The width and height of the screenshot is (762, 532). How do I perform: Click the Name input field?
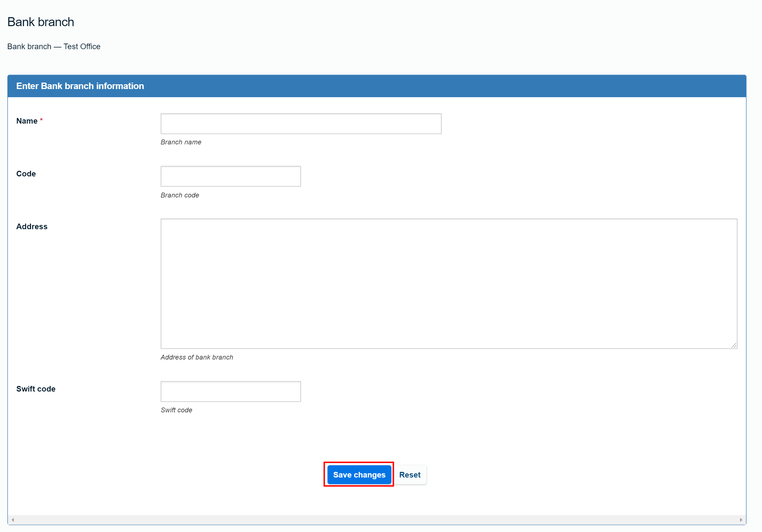tap(301, 124)
